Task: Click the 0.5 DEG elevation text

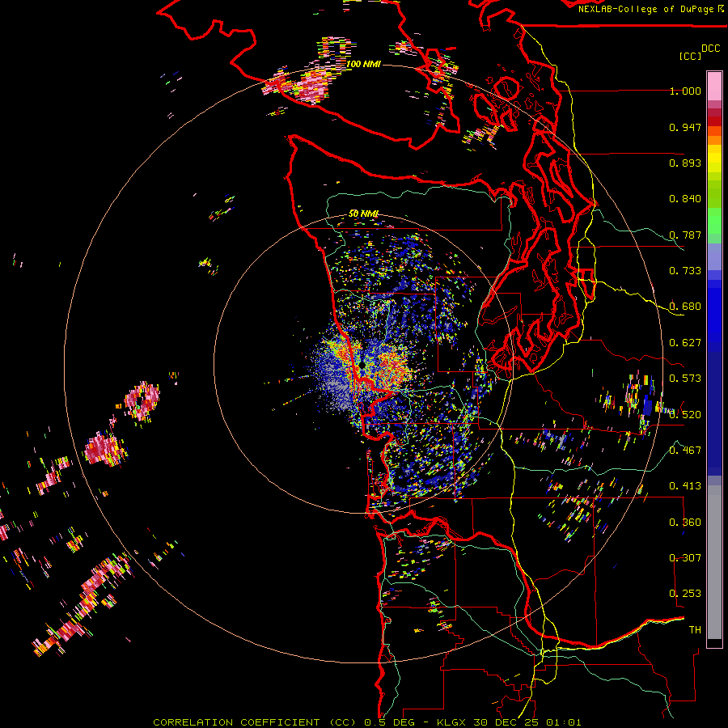Action: pos(390,722)
